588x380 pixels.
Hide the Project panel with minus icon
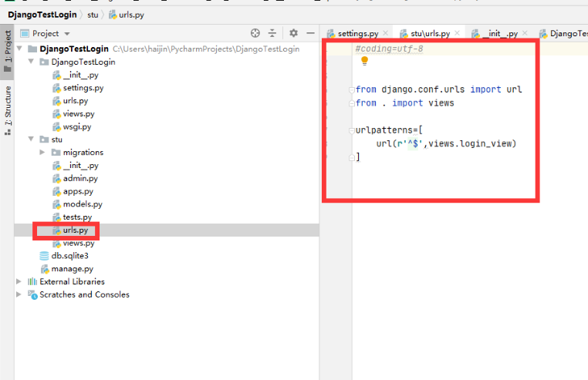click(310, 33)
